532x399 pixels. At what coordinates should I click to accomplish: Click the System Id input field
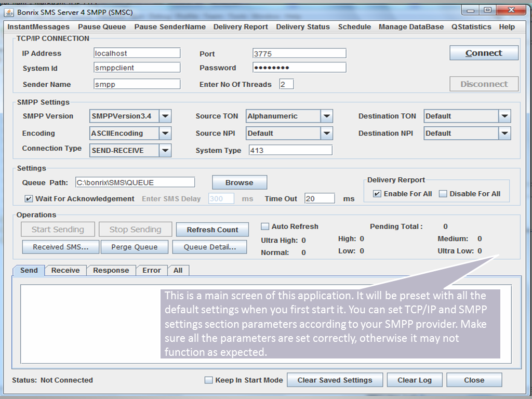pyautogui.click(x=137, y=68)
